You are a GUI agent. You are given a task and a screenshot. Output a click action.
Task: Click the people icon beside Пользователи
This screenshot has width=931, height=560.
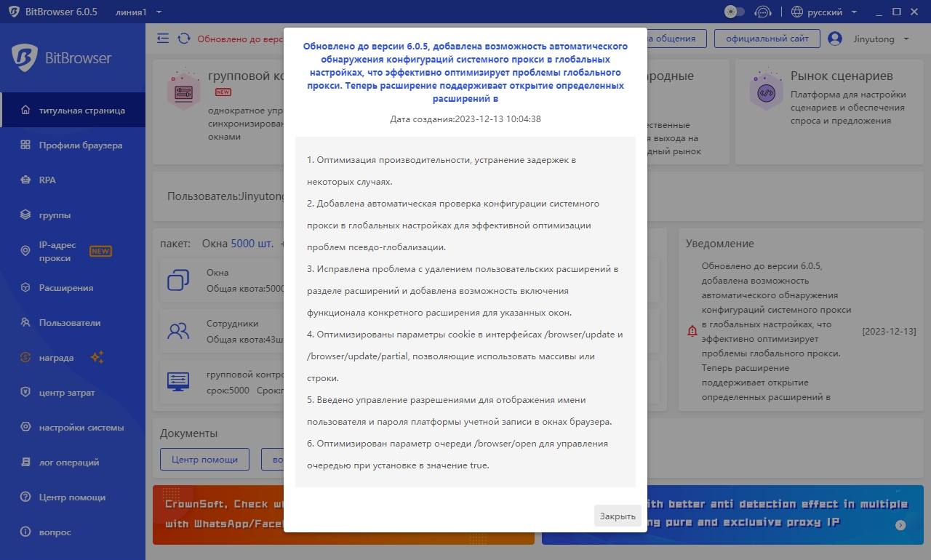(x=25, y=323)
